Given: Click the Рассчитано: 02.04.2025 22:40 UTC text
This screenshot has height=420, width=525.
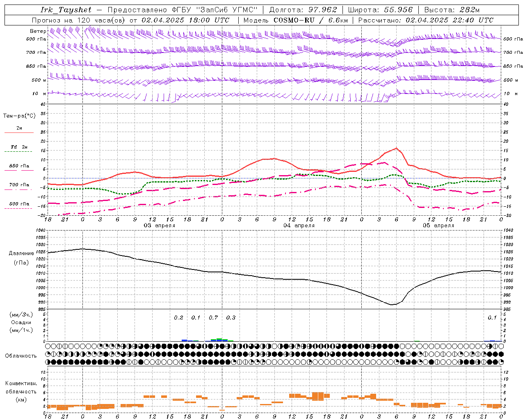Looking at the screenshot, I should 426,20.
